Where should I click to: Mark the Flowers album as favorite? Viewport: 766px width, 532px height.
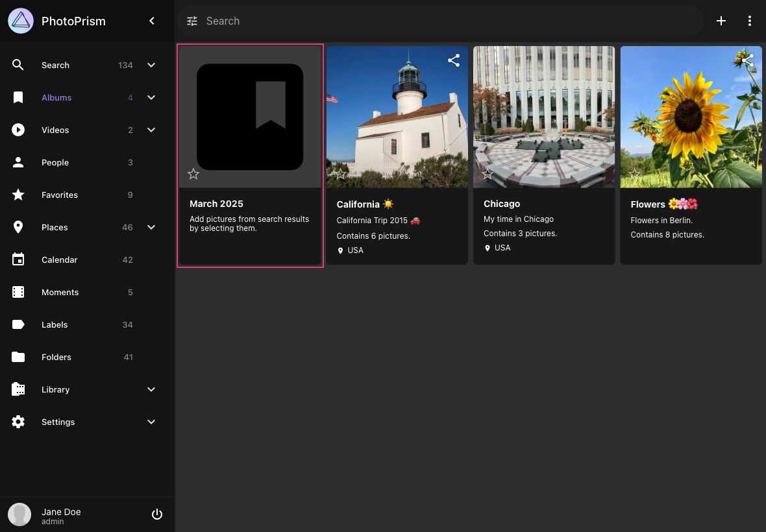(x=635, y=174)
